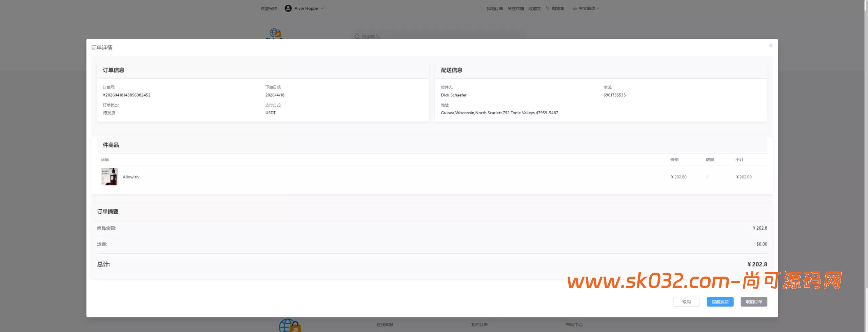Open 我的订单 in the top navigation
Image resolution: width=868 pixels, height=332 pixels.
(495, 8)
